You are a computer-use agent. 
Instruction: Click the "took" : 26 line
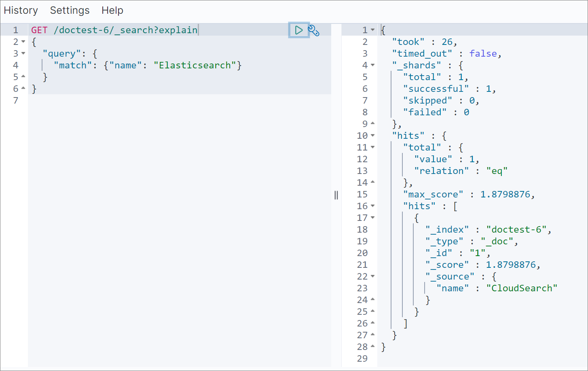(425, 42)
